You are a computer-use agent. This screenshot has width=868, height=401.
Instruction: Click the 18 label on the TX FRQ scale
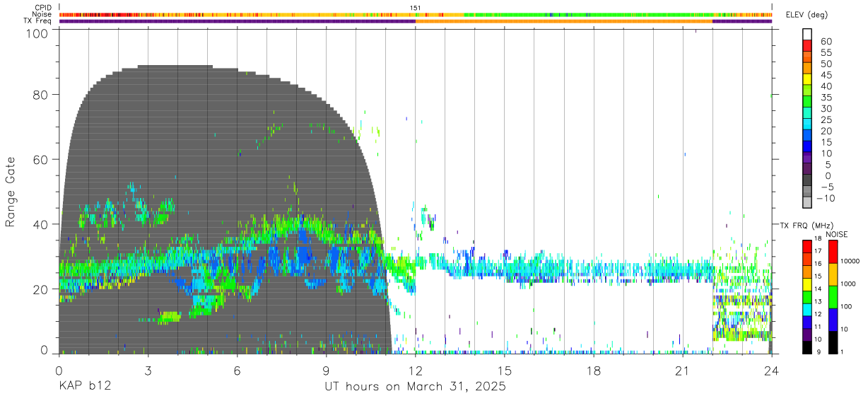point(819,240)
